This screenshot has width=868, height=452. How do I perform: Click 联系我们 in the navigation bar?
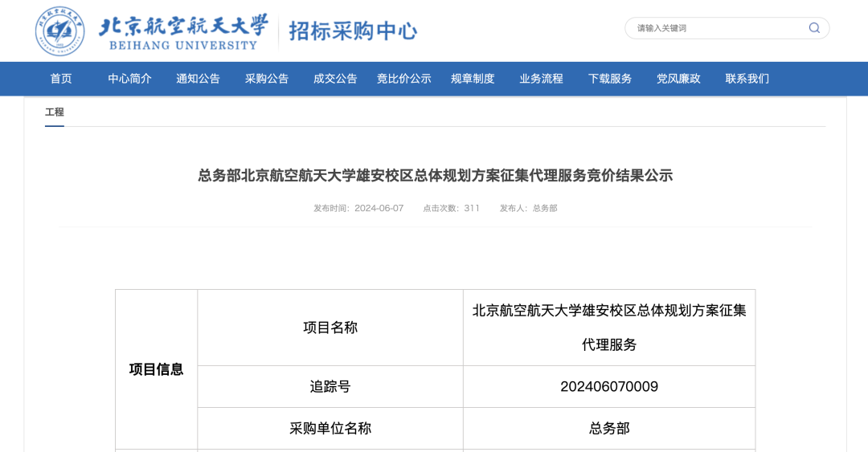[x=747, y=79]
